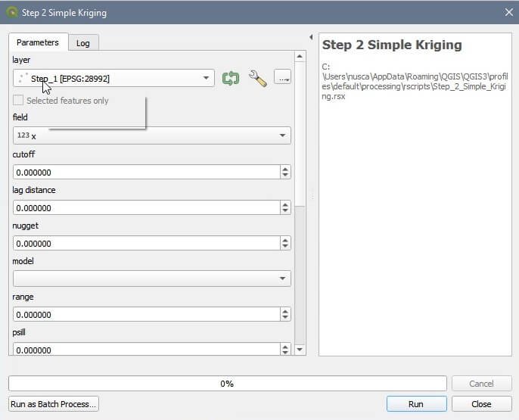The width and height of the screenshot is (519, 420).
Task: Click the psill value field
Action: pos(147,349)
